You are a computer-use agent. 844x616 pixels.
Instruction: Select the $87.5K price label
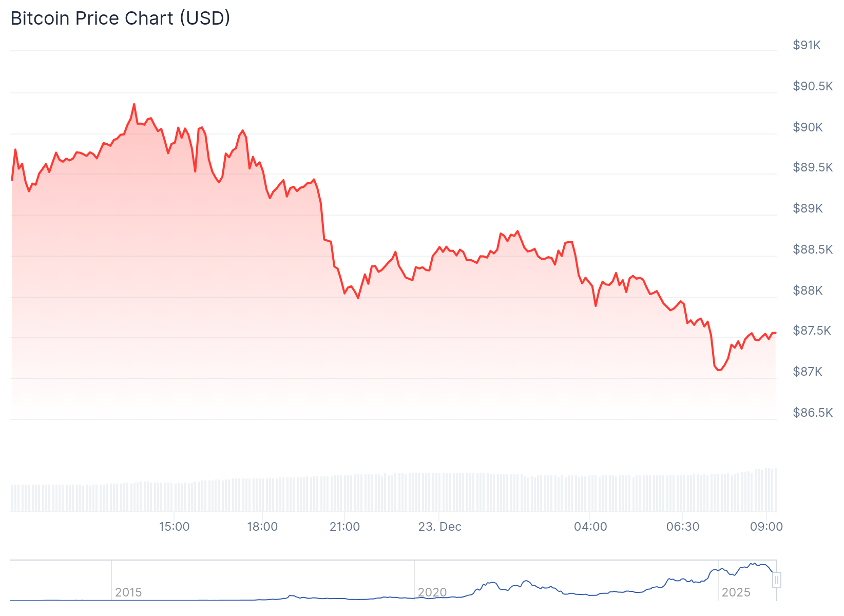click(x=812, y=331)
